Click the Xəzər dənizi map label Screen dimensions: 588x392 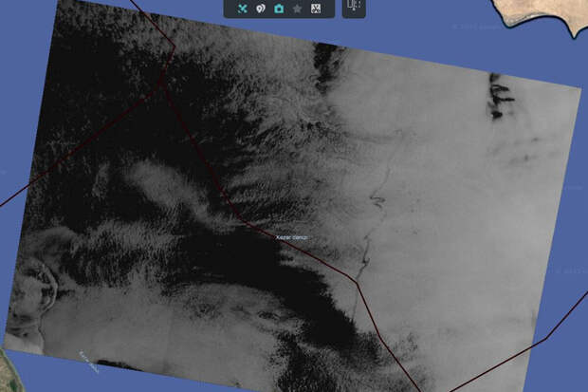pos(291,236)
